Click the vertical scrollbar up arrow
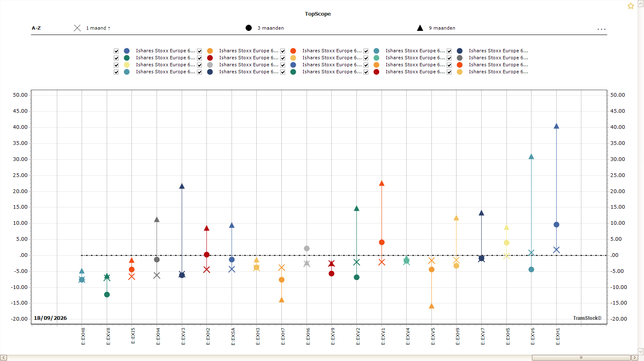The height and width of the screenshot is (361, 644). (641, 3)
